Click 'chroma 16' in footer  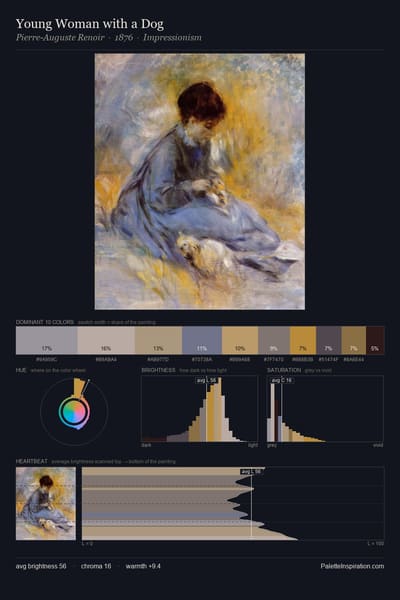(96, 566)
